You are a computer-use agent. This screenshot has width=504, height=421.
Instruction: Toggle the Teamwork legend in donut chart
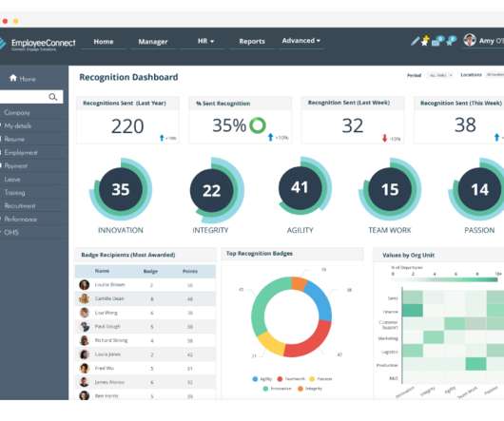(291, 379)
